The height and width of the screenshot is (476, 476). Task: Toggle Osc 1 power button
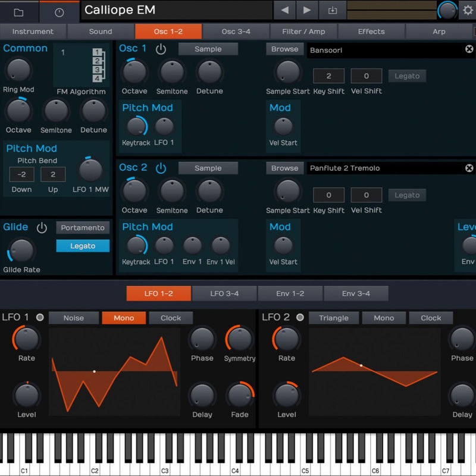tap(161, 49)
